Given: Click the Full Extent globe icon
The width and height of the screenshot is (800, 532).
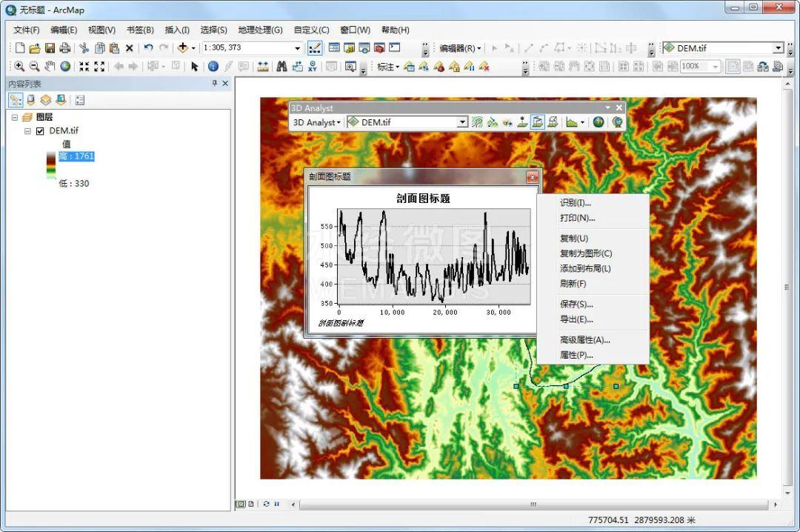Looking at the screenshot, I should click(x=65, y=67).
